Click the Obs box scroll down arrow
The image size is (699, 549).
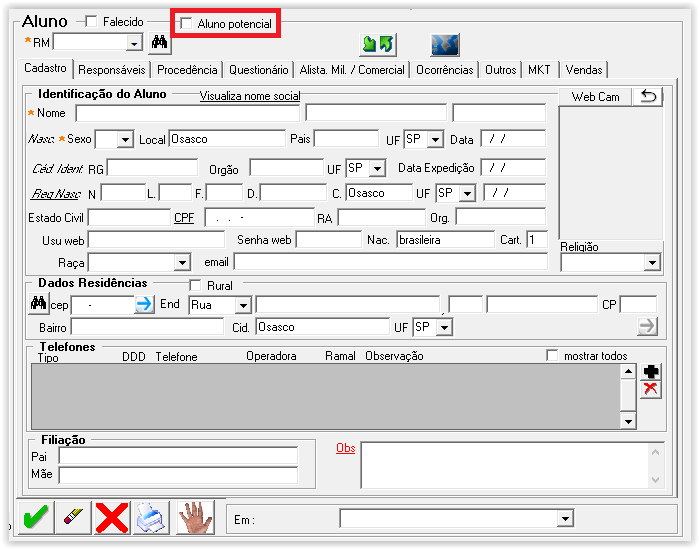pyautogui.click(x=655, y=480)
